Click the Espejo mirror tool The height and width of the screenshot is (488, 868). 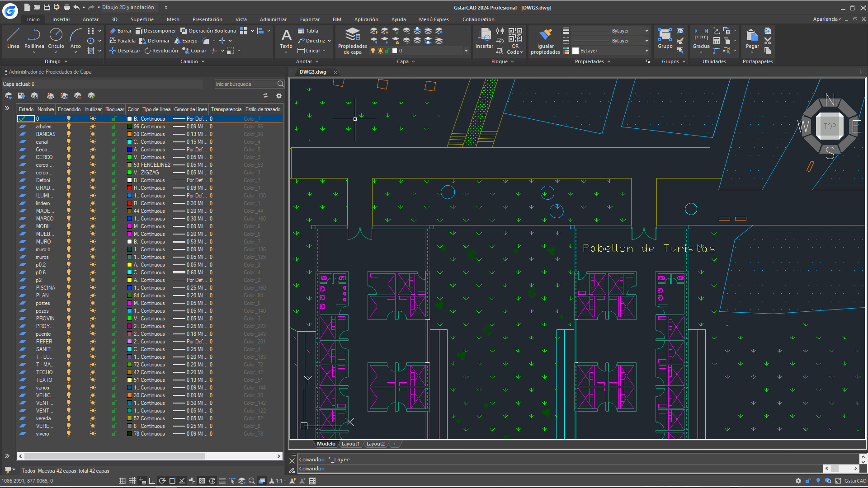(185, 41)
